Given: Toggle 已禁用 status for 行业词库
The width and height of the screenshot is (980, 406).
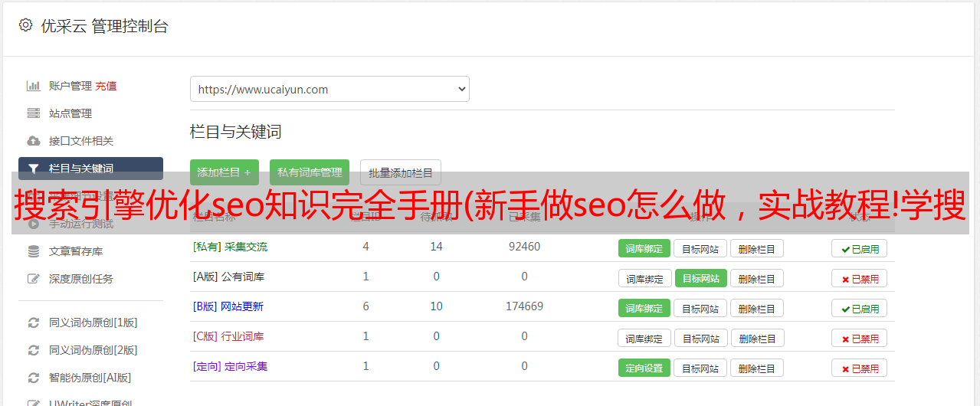Looking at the screenshot, I should [860, 338].
